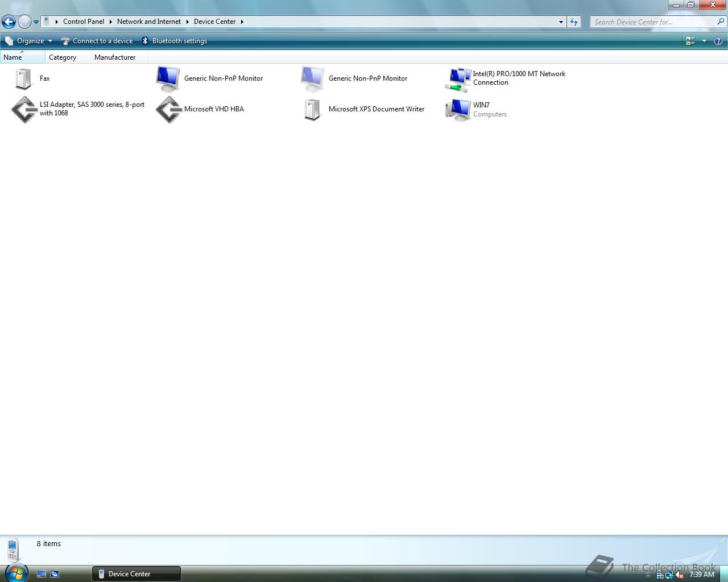Click the Start orb on taskbar
The image size is (728, 582).
click(x=15, y=572)
